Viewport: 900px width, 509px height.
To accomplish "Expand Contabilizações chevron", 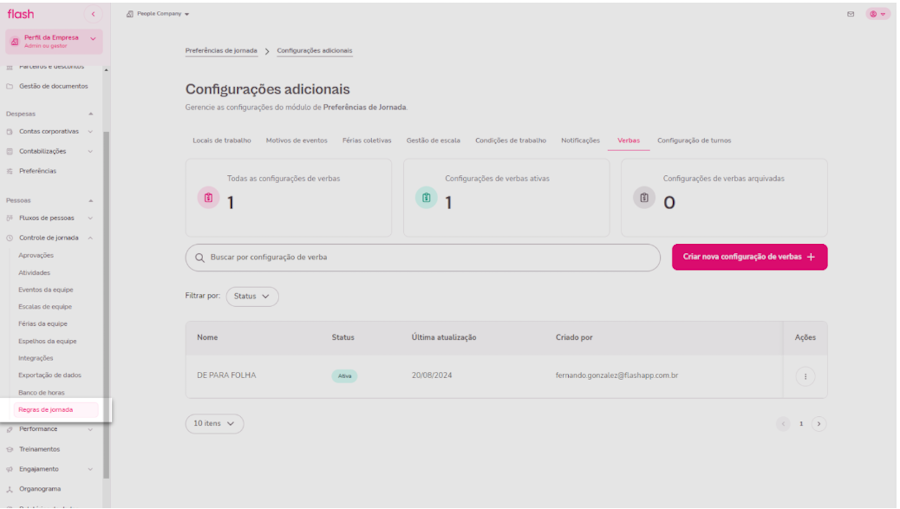I will coord(90,151).
